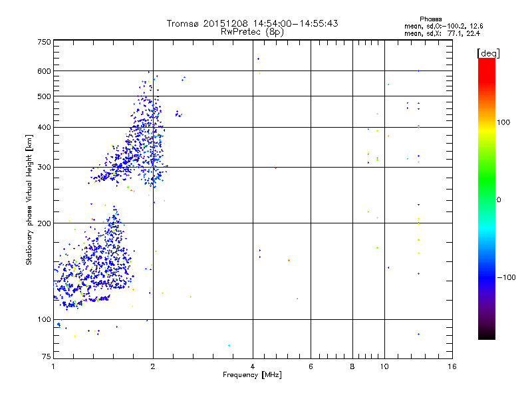Click the RwPretec (8p) subtitle

[x=252, y=32]
